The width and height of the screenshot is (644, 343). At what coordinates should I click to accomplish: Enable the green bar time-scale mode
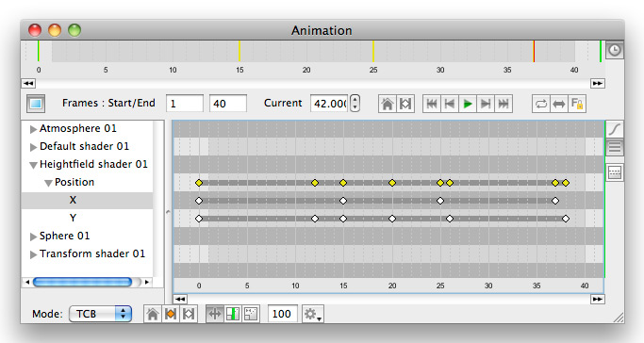tap(233, 314)
